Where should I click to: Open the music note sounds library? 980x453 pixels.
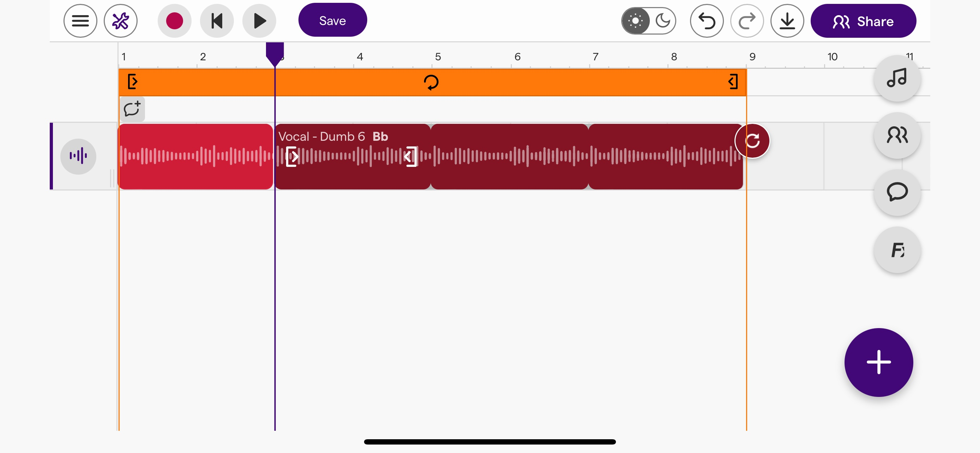point(897,78)
